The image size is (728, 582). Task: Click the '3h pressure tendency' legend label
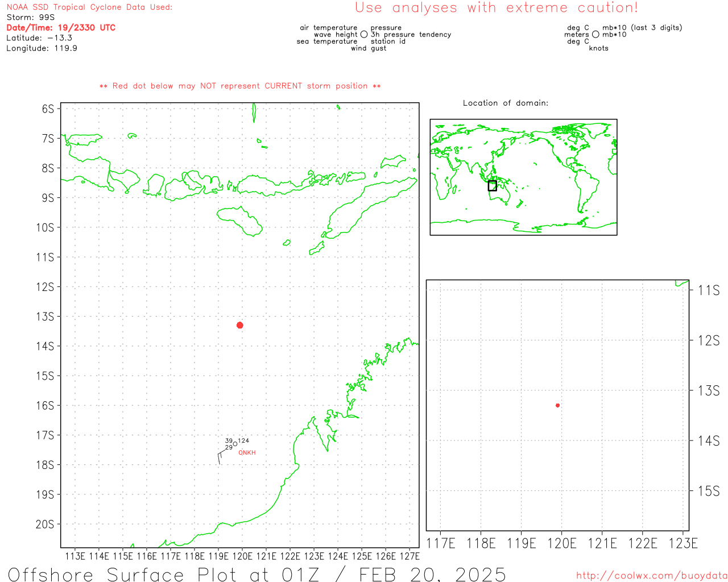click(x=411, y=35)
